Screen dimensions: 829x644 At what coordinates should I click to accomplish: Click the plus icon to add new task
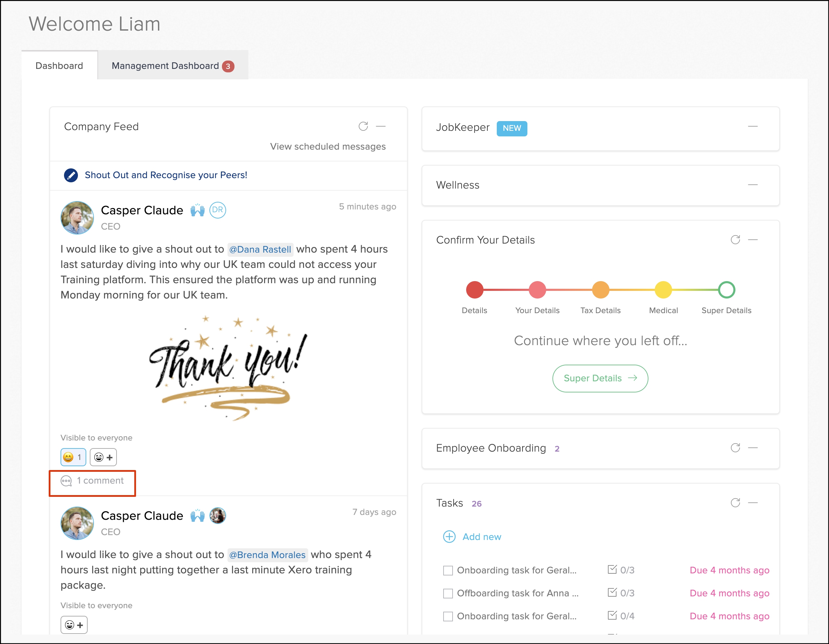tap(449, 536)
